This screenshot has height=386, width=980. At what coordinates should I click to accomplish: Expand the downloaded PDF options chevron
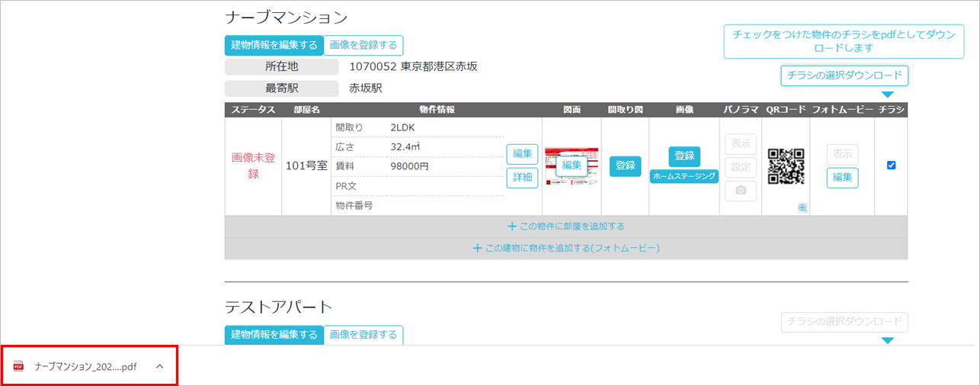(x=159, y=366)
